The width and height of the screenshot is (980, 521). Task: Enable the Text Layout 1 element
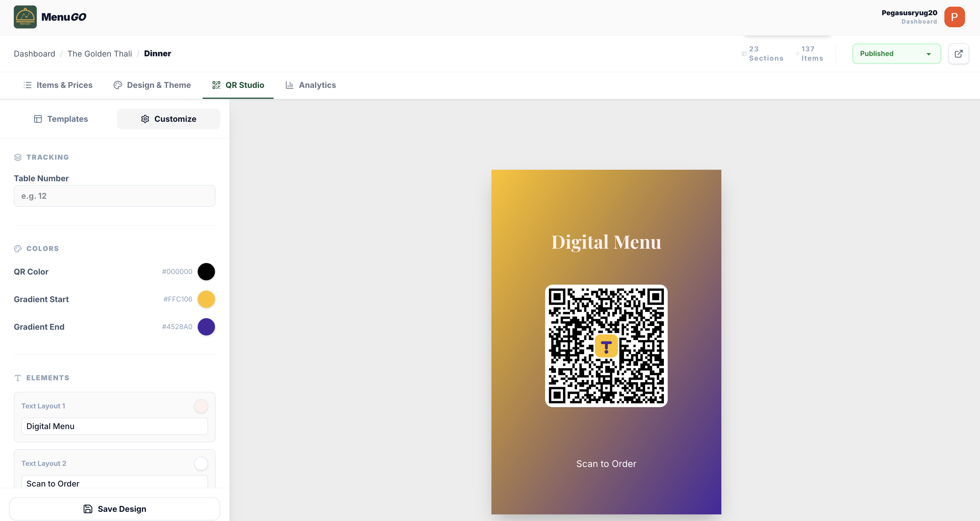pos(201,406)
